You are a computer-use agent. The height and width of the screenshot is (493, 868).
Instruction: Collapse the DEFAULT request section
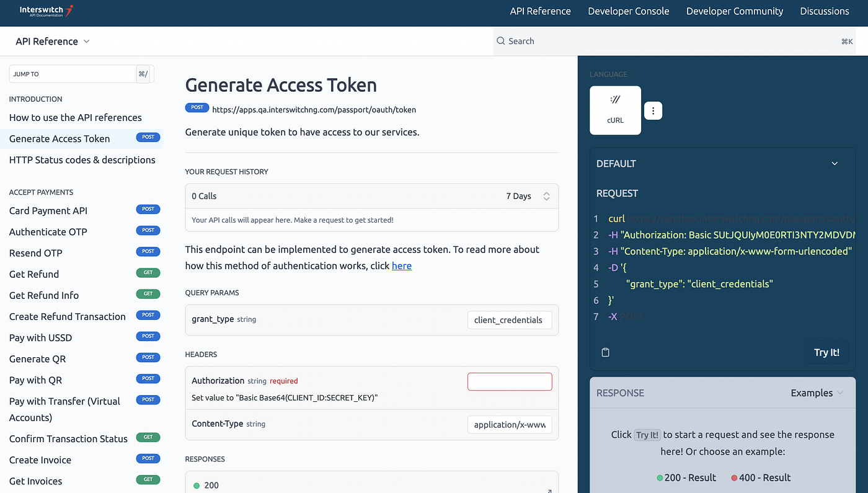[x=835, y=162]
